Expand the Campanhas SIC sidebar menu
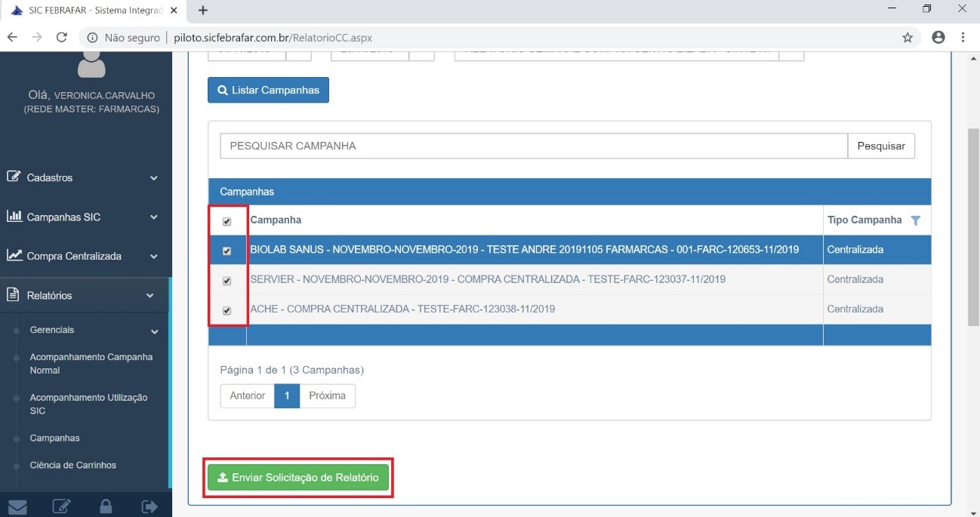Viewport: 980px width, 517px height. pyautogui.click(x=83, y=217)
